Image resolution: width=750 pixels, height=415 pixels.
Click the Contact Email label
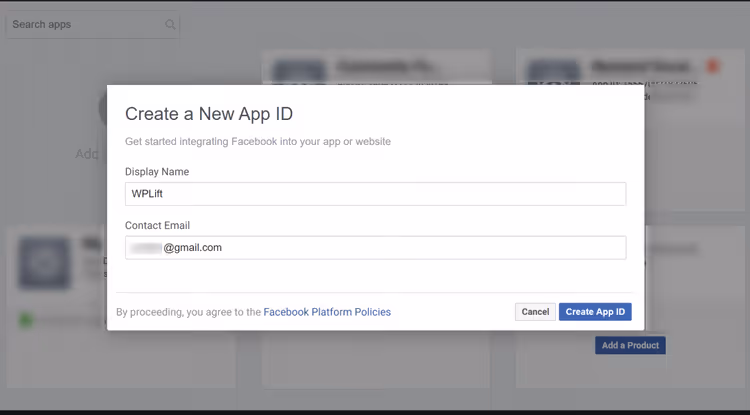coord(157,225)
